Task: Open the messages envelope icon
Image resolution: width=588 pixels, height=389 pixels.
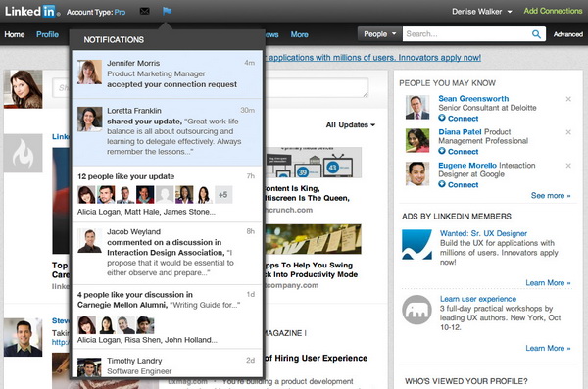Action: [x=144, y=11]
